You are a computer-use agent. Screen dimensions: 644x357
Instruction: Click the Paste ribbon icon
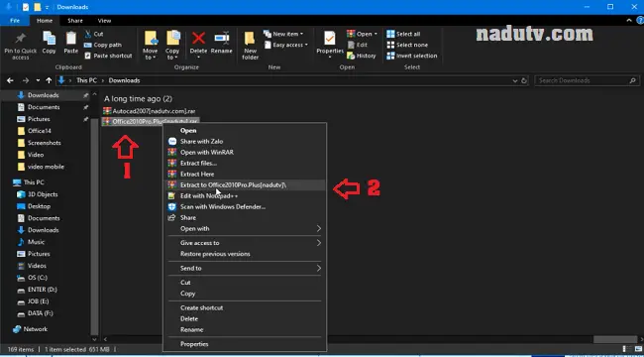(71, 39)
